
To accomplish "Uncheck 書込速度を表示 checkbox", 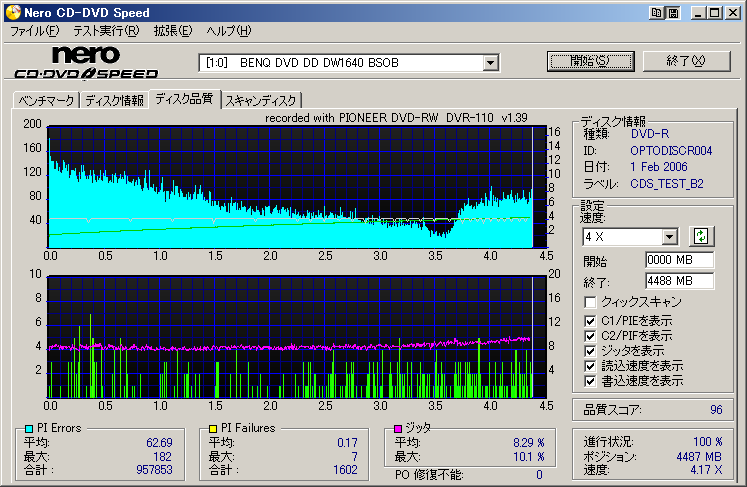I will point(590,381).
